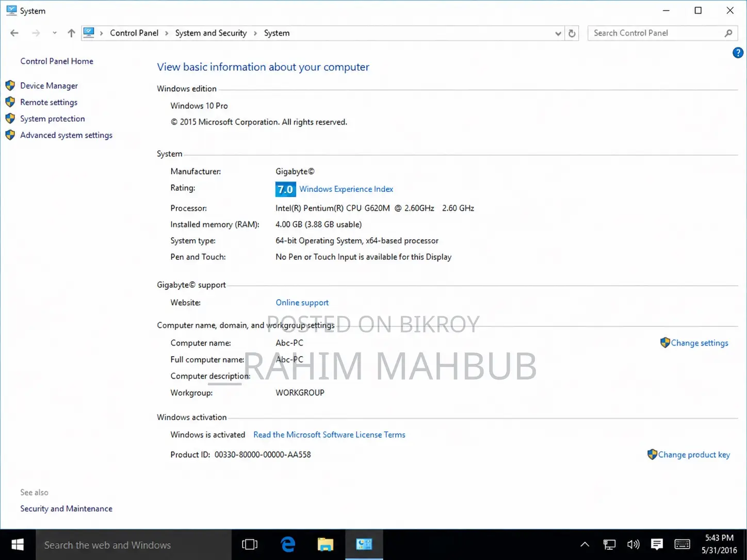This screenshot has width=747, height=560.
Task: Go to Control Panel Home
Action: pos(57,61)
